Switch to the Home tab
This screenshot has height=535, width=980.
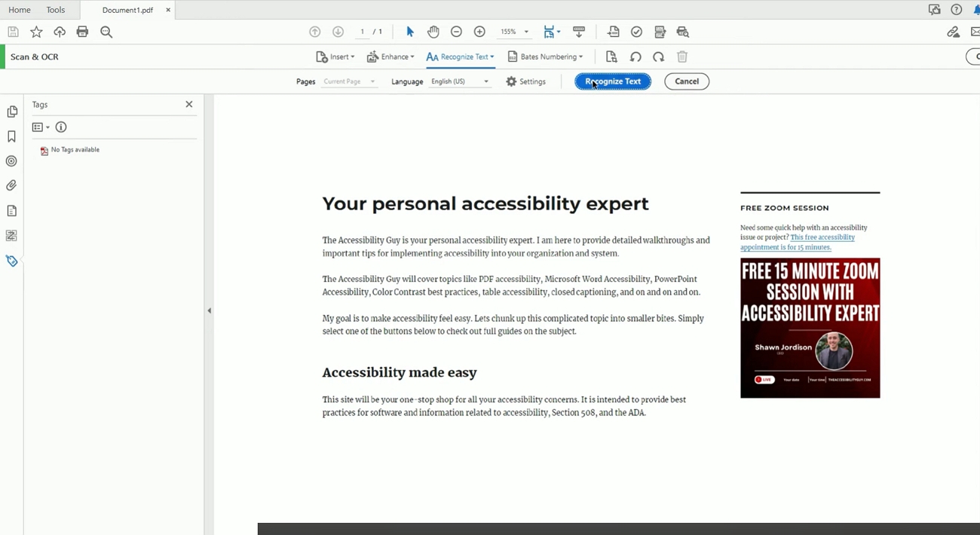click(x=20, y=10)
